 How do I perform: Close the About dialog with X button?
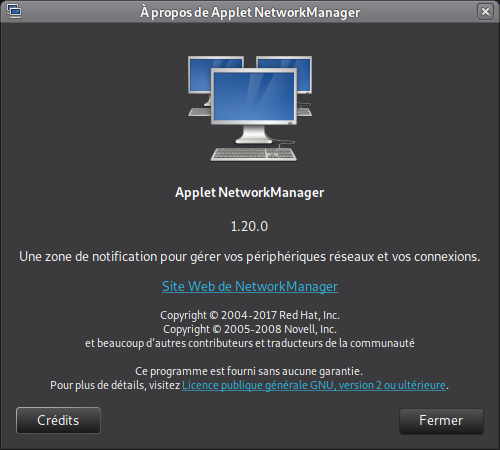point(485,12)
